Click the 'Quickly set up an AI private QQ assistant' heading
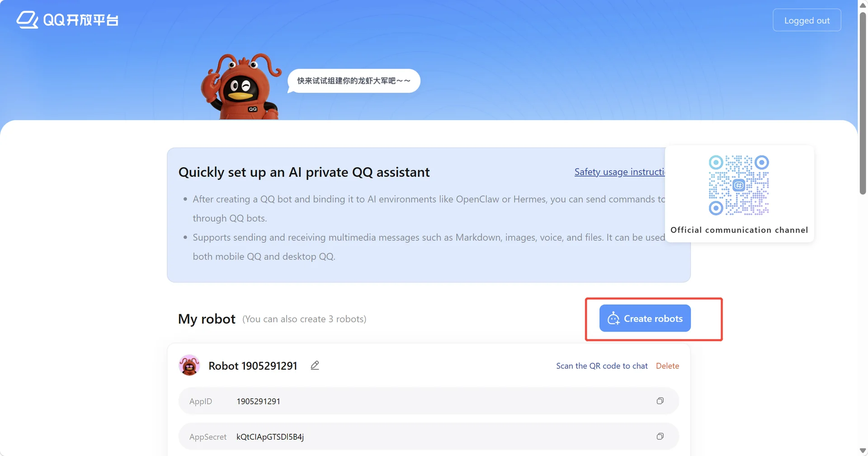Viewport: 868px width, 456px height. pos(304,172)
